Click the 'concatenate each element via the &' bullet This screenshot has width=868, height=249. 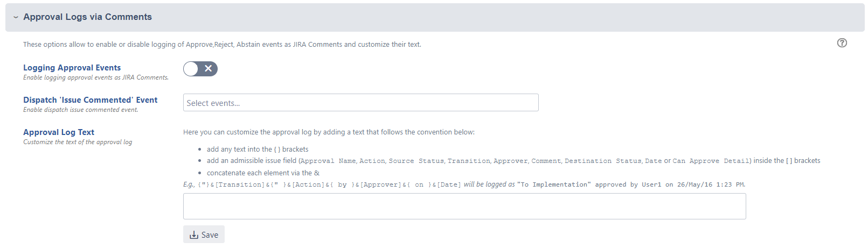pos(262,173)
